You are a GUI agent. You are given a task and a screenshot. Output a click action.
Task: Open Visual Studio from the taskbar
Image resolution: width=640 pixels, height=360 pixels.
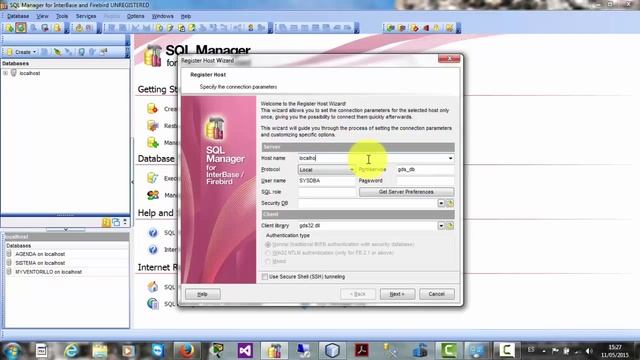coord(245,350)
